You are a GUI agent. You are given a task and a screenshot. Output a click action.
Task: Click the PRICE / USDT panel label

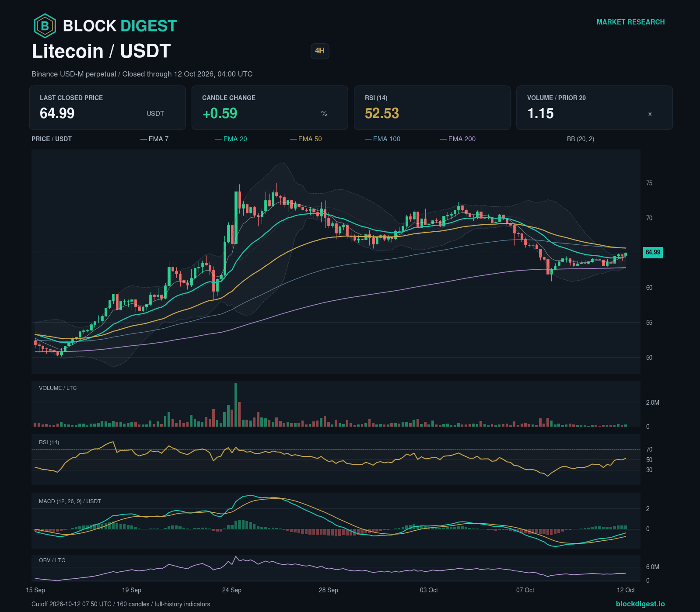(52, 139)
